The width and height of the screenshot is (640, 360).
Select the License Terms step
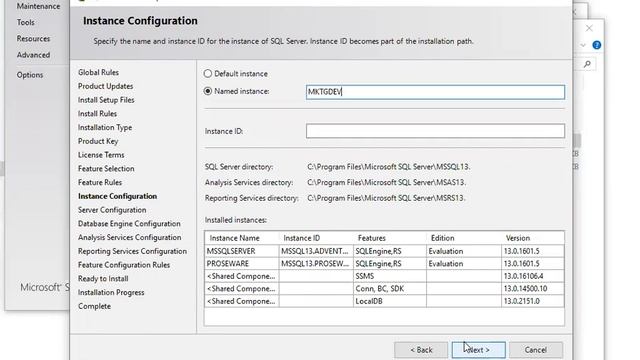click(101, 155)
